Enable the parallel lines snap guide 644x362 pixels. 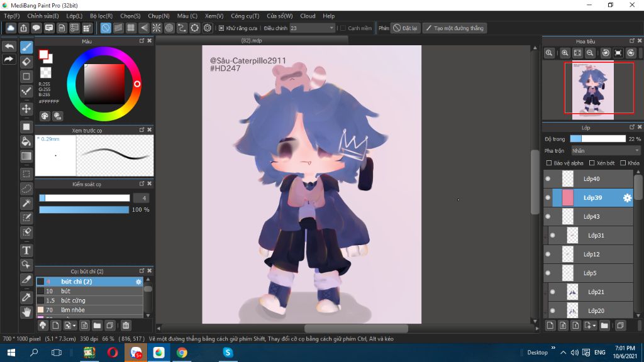pos(118,28)
